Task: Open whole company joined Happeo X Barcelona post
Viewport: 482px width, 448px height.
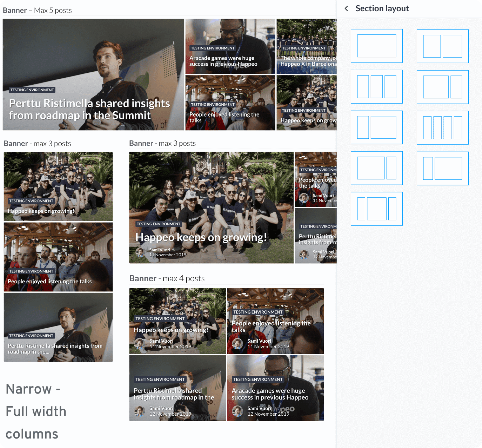Action: [x=307, y=46]
